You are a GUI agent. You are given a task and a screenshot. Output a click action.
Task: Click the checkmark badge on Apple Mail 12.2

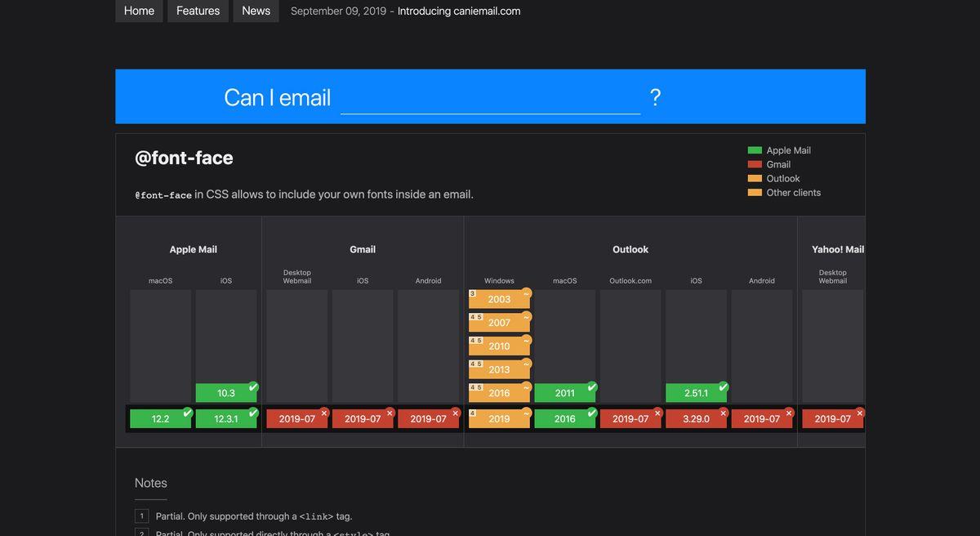(187, 413)
